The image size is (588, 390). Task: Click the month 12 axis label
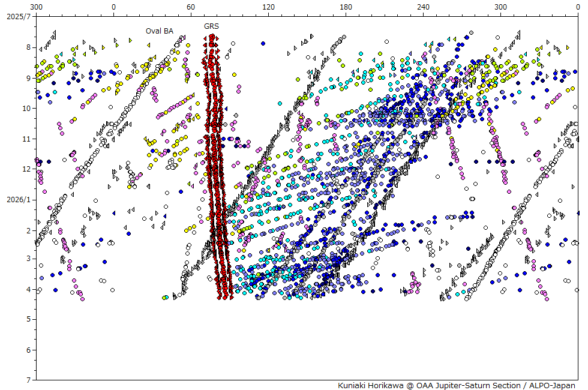click(26, 169)
